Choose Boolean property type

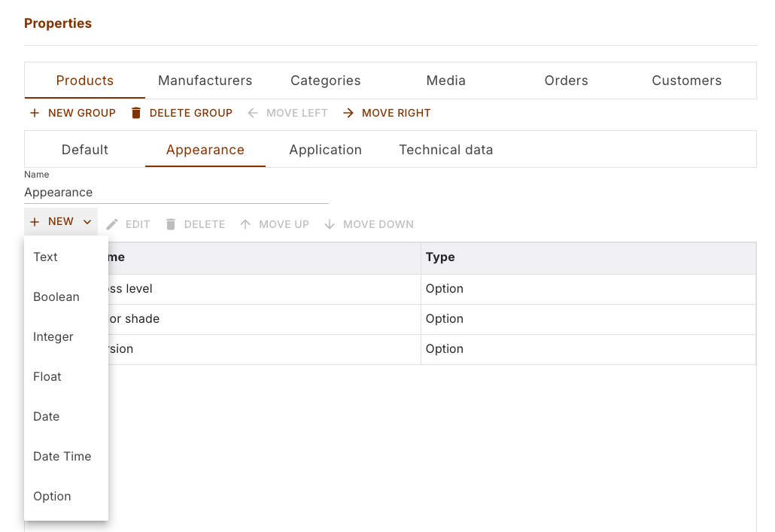pyautogui.click(x=66, y=296)
